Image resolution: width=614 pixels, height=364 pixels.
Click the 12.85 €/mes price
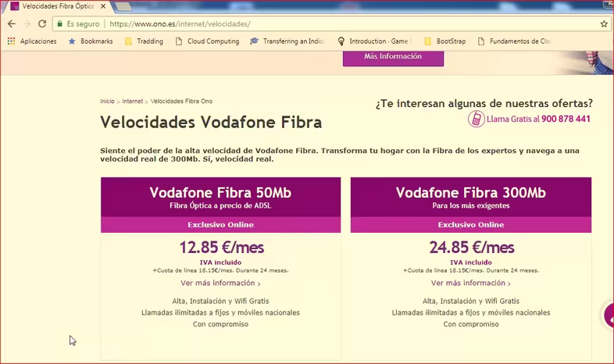pos(222,248)
